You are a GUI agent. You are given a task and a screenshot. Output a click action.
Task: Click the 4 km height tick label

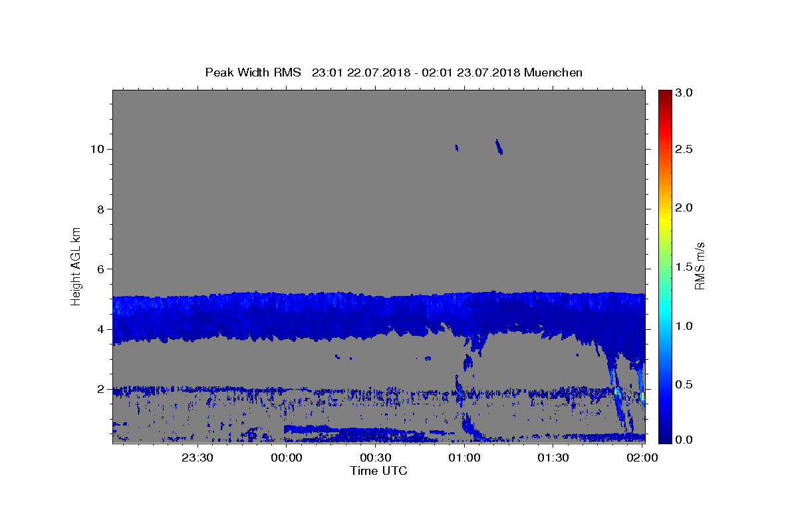[x=101, y=329]
